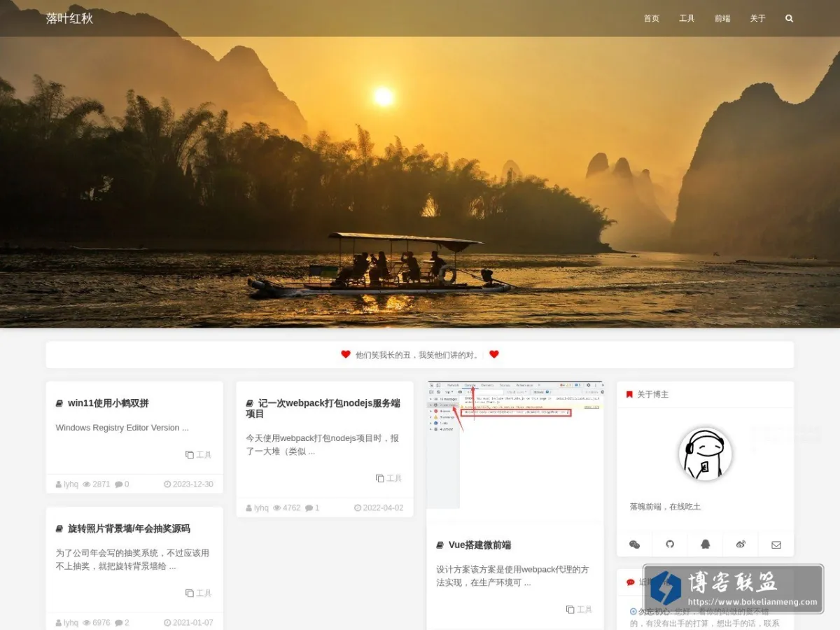
Task: Click date 2022-04-02
Action: point(379,508)
